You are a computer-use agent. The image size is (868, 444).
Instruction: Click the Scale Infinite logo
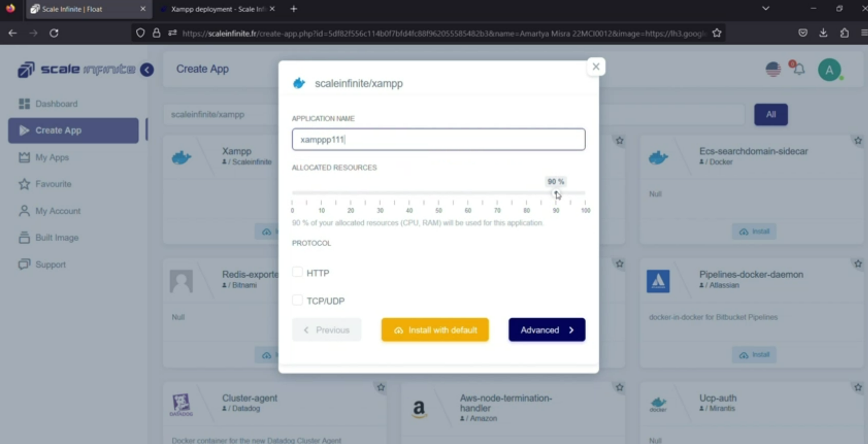[76, 70]
